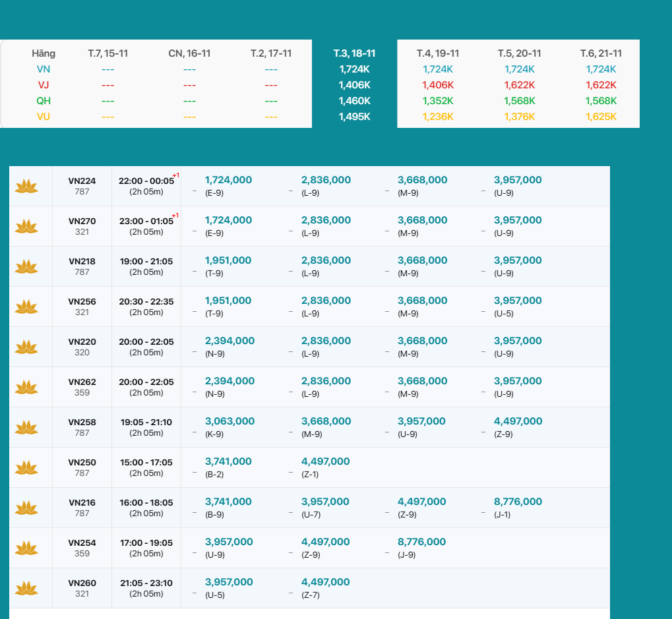Click the Vietnam Airlines logo for VN260
The image size is (672, 619).
pos(26,589)
